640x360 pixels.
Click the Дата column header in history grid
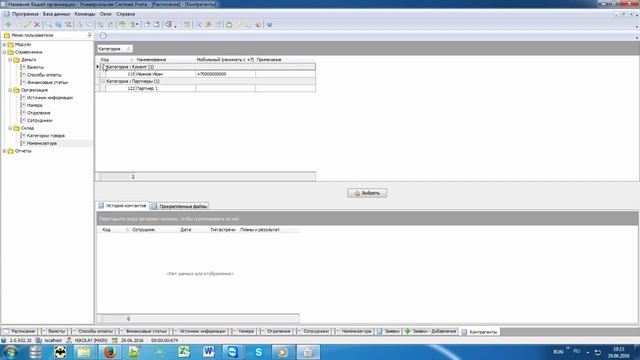pos(194,230)
